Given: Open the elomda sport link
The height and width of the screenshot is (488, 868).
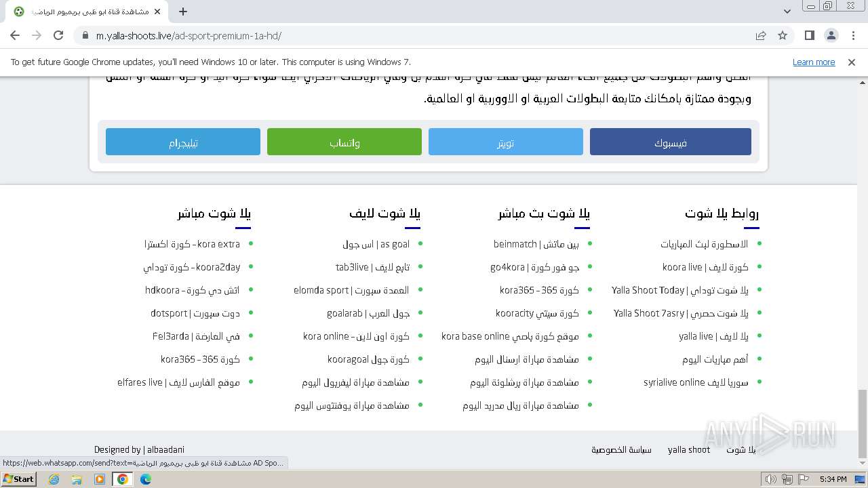Looking at the screenshot, I should click(351, 290).
